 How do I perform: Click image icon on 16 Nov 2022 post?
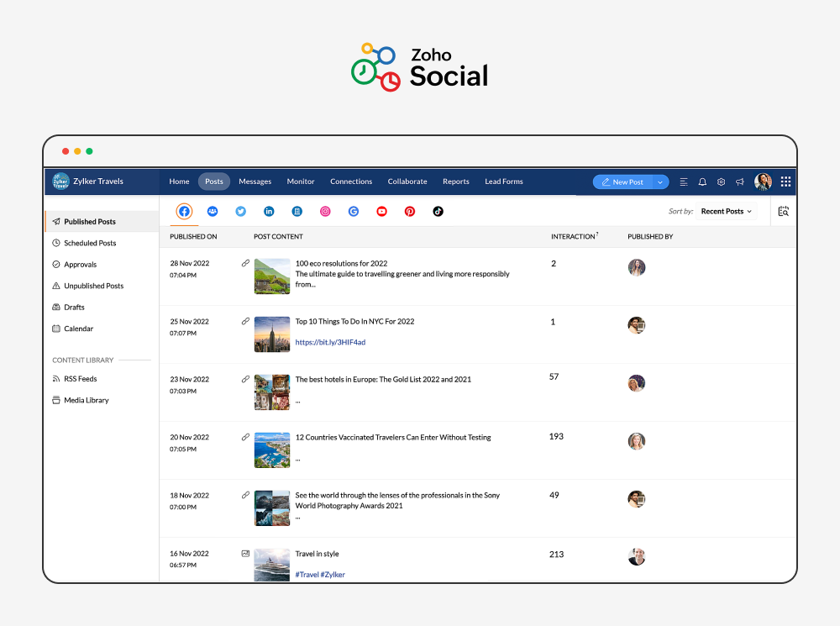(x=245, y=553)
